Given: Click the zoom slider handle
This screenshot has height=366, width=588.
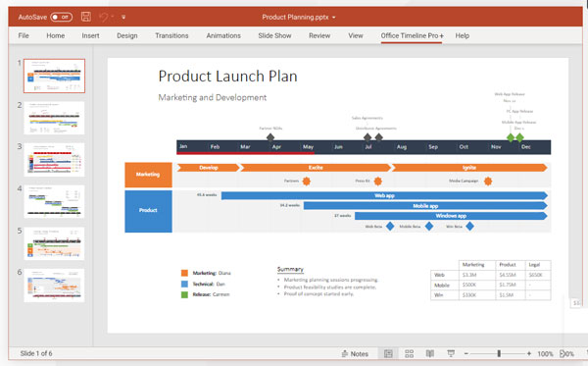Looking at the screenshot, I should (499, 353).
